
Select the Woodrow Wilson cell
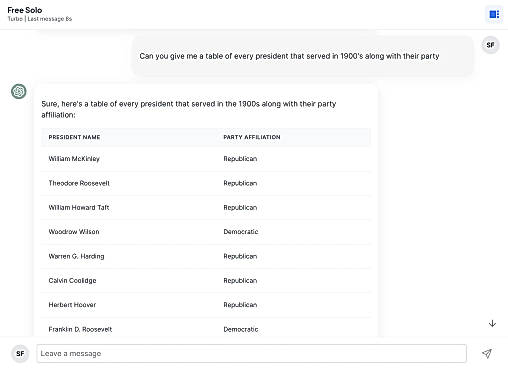click(74, 232)
